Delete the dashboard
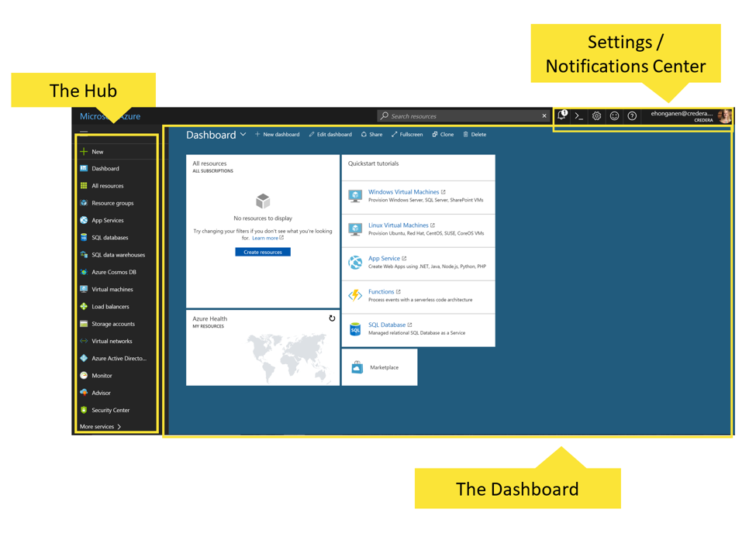 tap(475, 135)
